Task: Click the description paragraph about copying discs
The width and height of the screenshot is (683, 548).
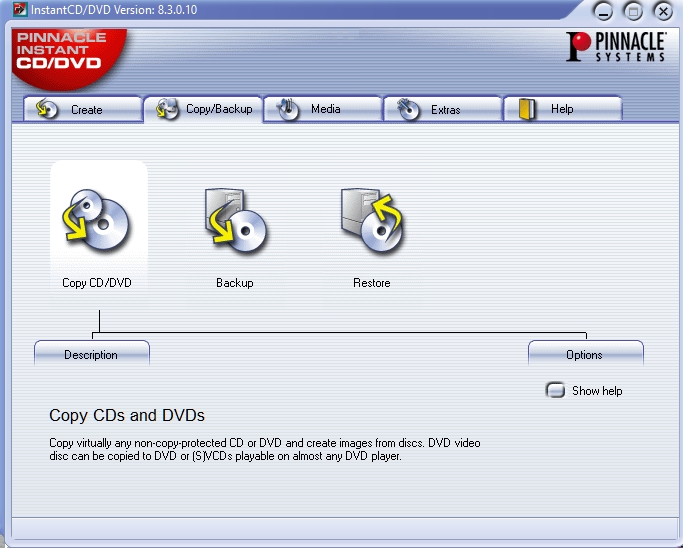Action: coord(265,450)
